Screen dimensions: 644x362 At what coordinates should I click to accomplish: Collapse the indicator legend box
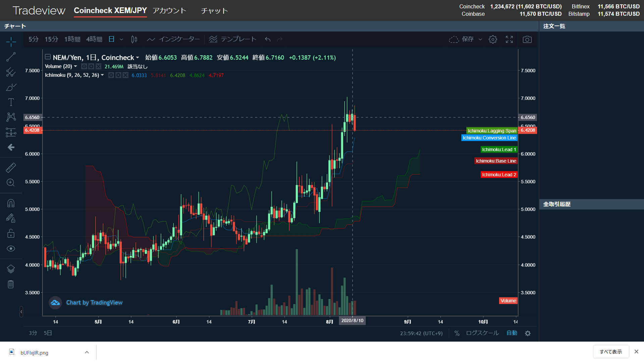48,57
